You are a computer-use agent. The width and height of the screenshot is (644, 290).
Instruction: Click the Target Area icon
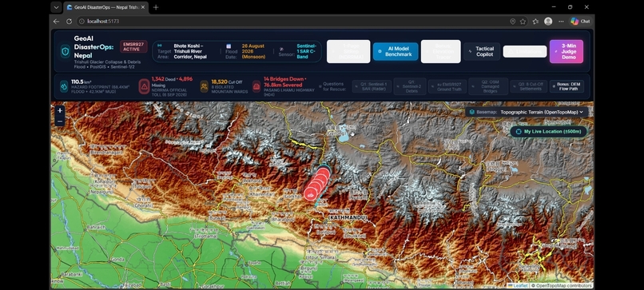(x=160, y=46)
